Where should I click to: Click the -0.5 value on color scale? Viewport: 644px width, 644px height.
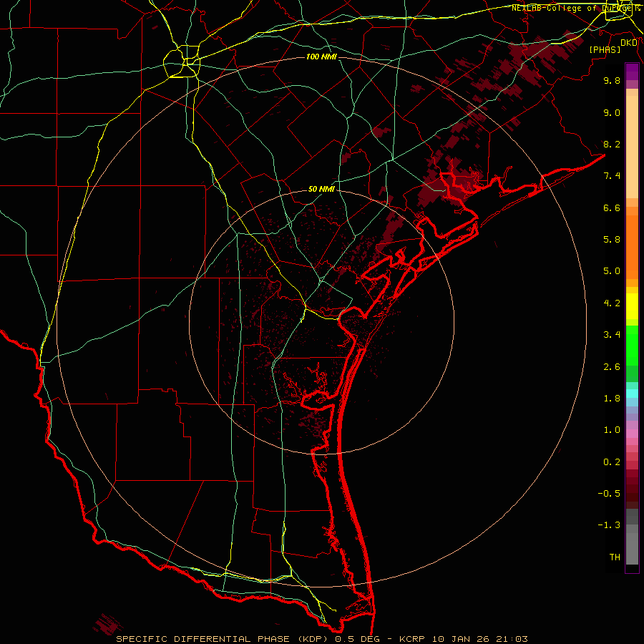click(x=609, y=494)
